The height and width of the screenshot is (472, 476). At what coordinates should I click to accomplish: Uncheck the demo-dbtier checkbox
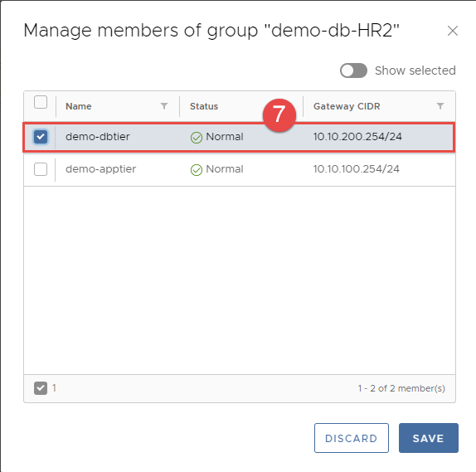pyautogui.click(x=41, y=137)
